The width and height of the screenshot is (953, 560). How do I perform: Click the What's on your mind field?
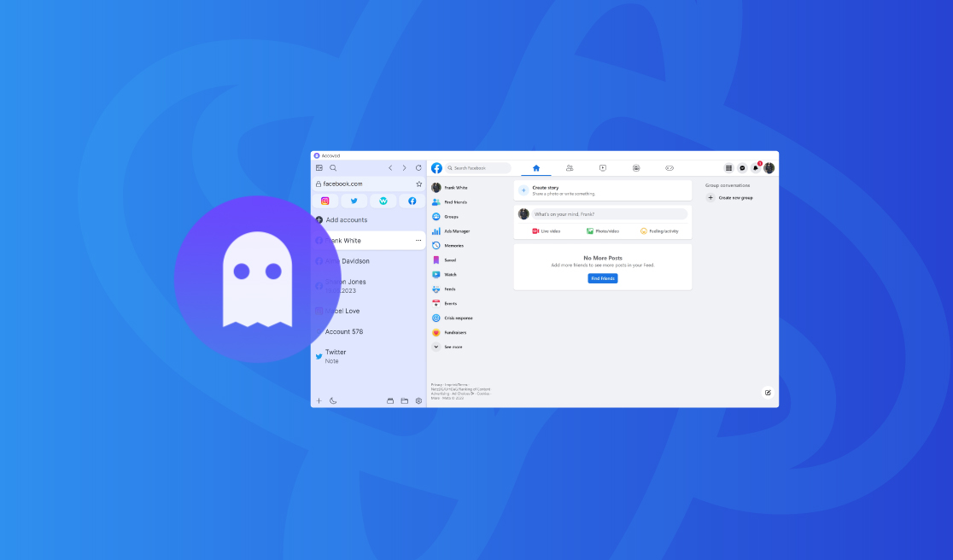tap(610, 214)
